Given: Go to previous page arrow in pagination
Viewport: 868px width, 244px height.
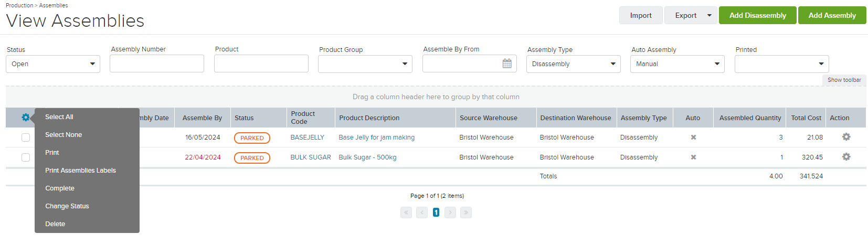Looking at the screenshot, I should click(x=422, y=213).
